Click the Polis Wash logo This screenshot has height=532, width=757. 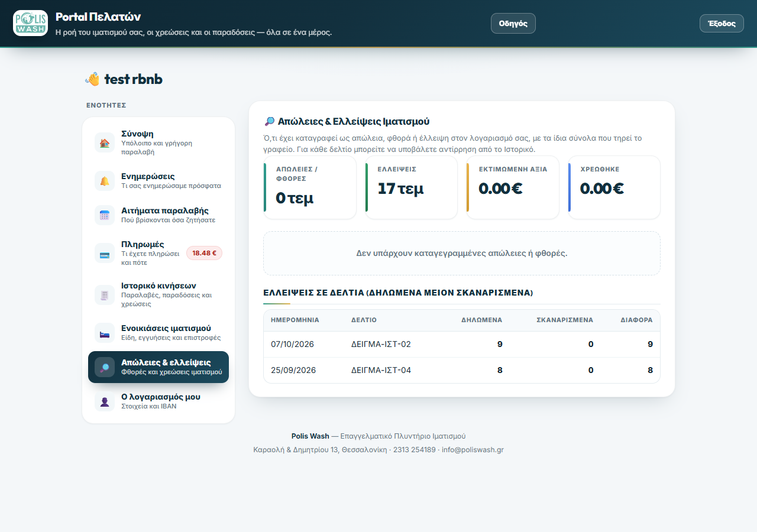pos(30,23)
